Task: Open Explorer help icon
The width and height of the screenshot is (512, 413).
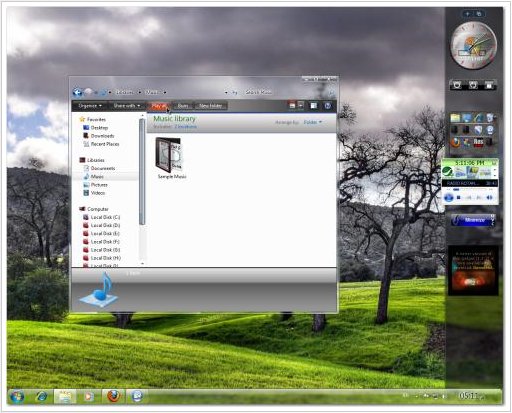Action: 328,106
